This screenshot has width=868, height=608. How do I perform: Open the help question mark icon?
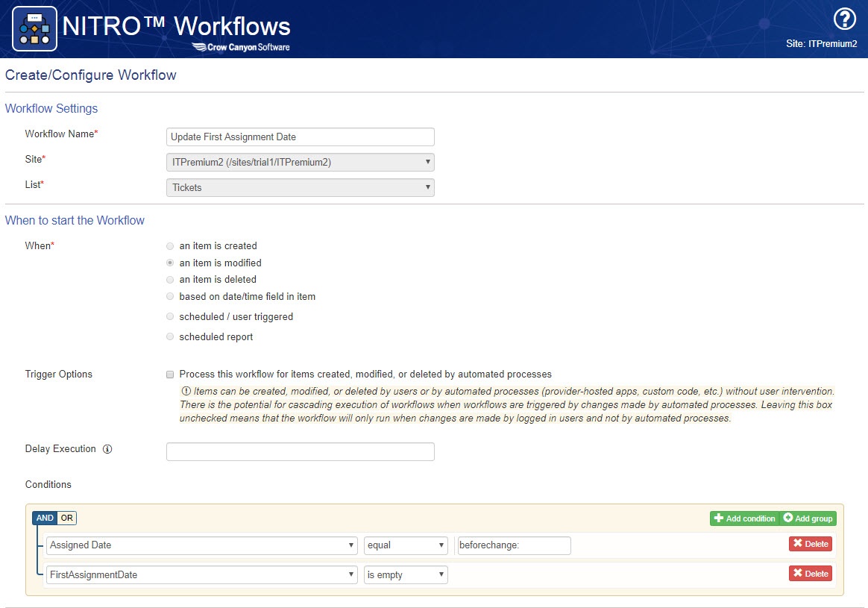click(843, 19)
